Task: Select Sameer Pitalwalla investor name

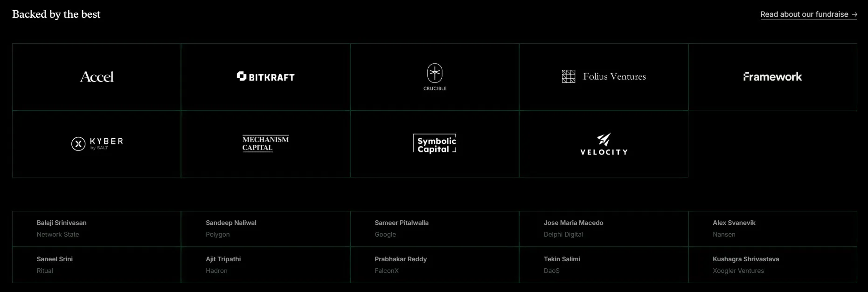Action: click(402, 223)
